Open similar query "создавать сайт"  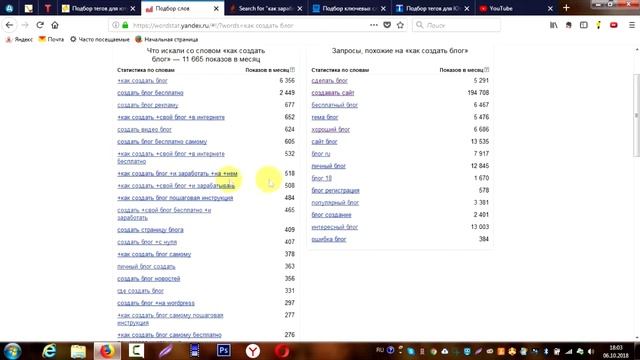[333, 93]
